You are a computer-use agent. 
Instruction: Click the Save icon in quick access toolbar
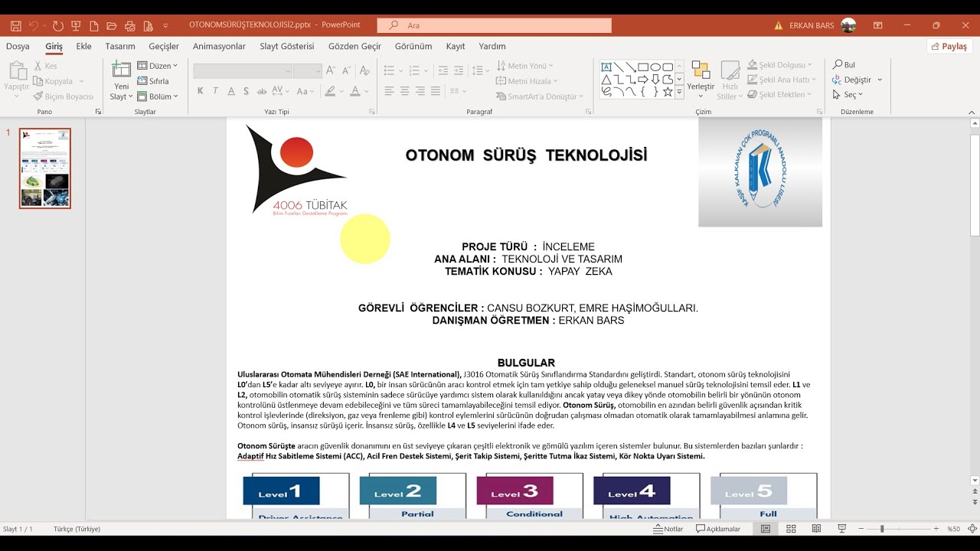coord(16,25)
